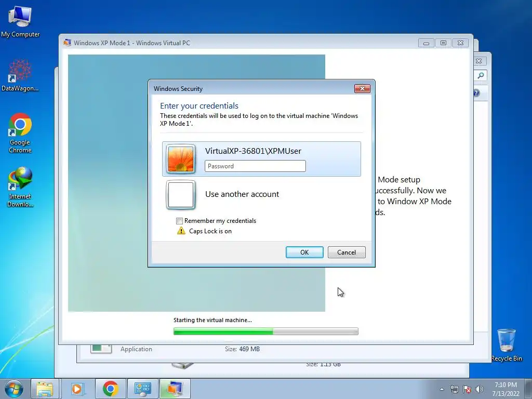Close the background Explorer window
The width and height of the screenshot is (532, 399).
pos(478,61)
